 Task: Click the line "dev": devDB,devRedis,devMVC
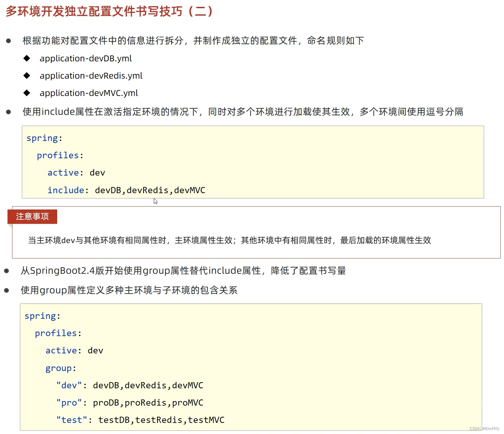coord(130,385)
